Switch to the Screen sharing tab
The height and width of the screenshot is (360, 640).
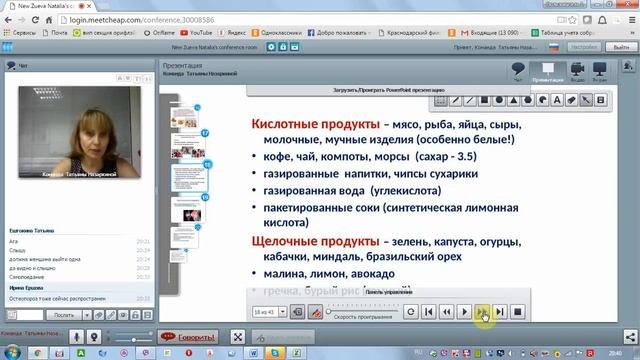click(x=600, y=71)
